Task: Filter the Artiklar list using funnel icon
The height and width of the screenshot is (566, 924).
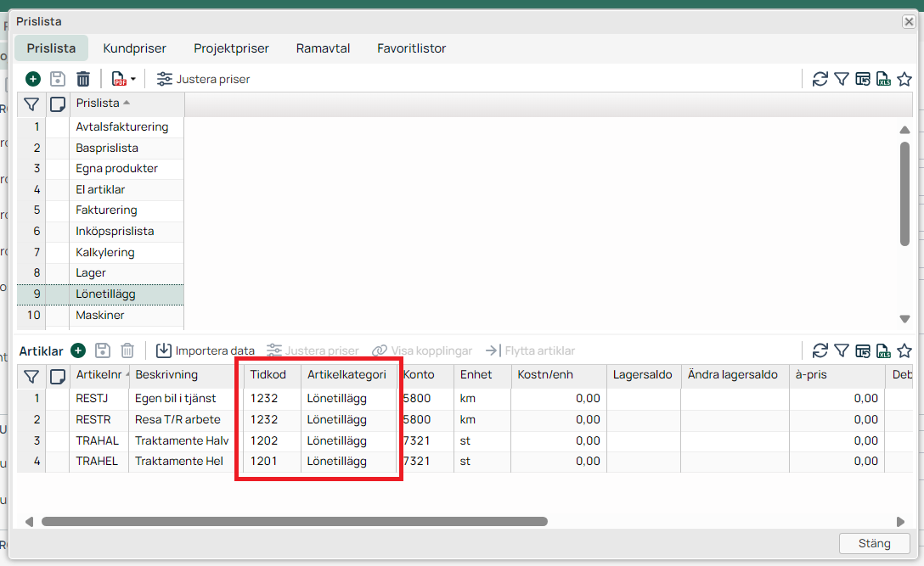Action: click(841, 350)
